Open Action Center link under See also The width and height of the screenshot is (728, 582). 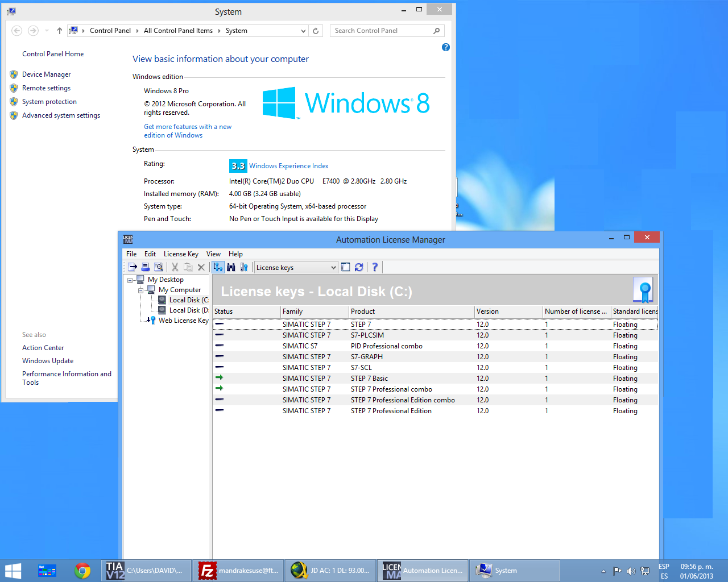[43, 348]
